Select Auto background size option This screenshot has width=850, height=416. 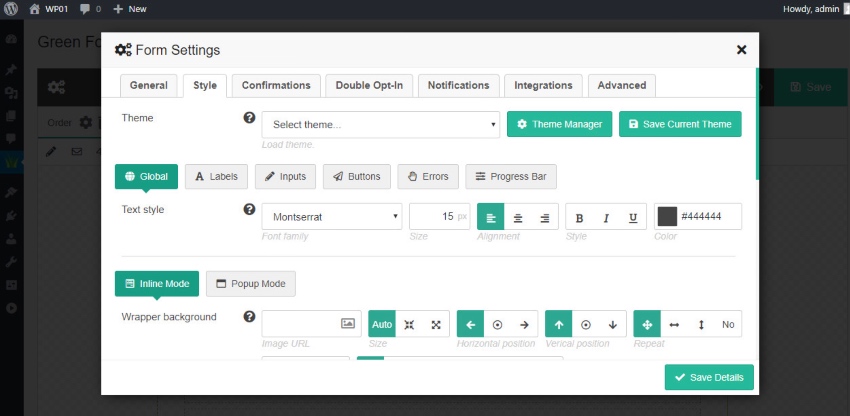click(x=382, y=324)
